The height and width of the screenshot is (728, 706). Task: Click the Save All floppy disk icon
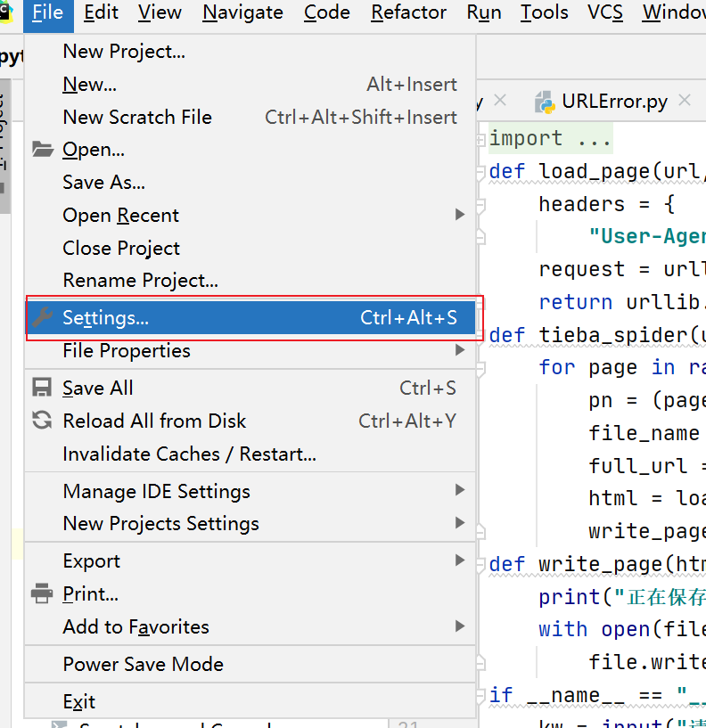point(42,388)
